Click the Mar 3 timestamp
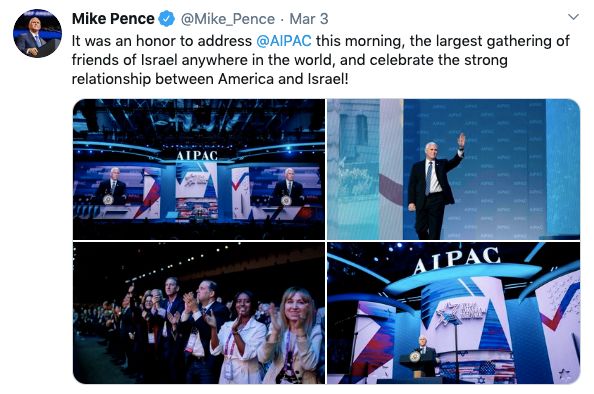This screenshot has height=394, width=594. [309, 19]
